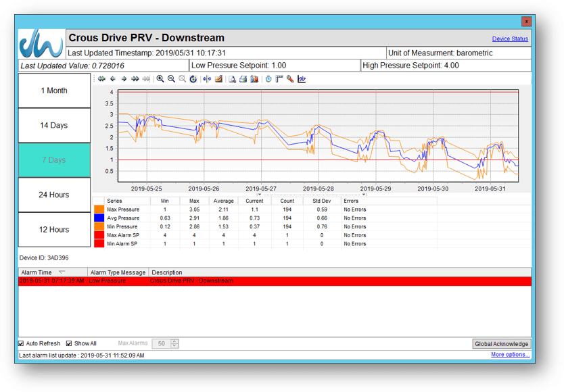Click the greyed-out zoom reset magnifier icon

coord(183,79)
